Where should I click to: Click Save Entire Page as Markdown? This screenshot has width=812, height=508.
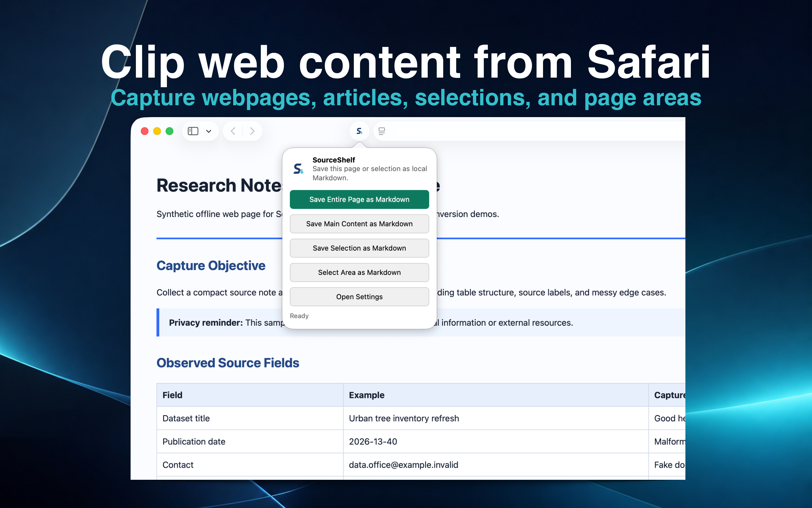359,199
